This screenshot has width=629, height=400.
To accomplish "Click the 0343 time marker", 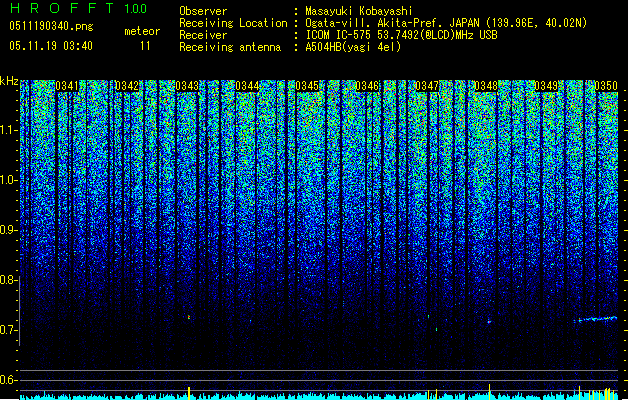I will click(x=187, y=86).
